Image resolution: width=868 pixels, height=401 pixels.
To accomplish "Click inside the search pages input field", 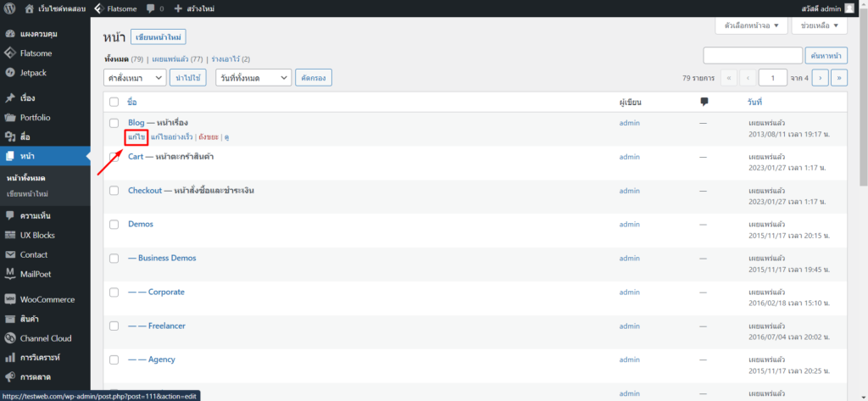I will [753, 55].
